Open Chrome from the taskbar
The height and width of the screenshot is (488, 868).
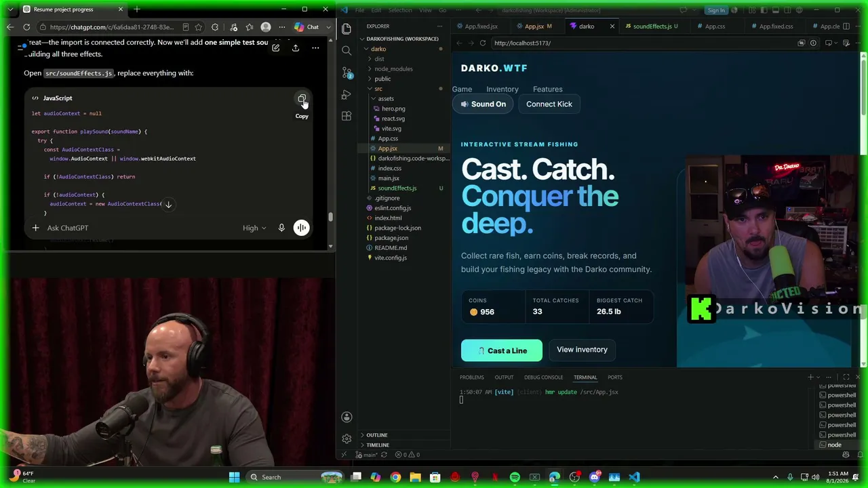[395, 477]
